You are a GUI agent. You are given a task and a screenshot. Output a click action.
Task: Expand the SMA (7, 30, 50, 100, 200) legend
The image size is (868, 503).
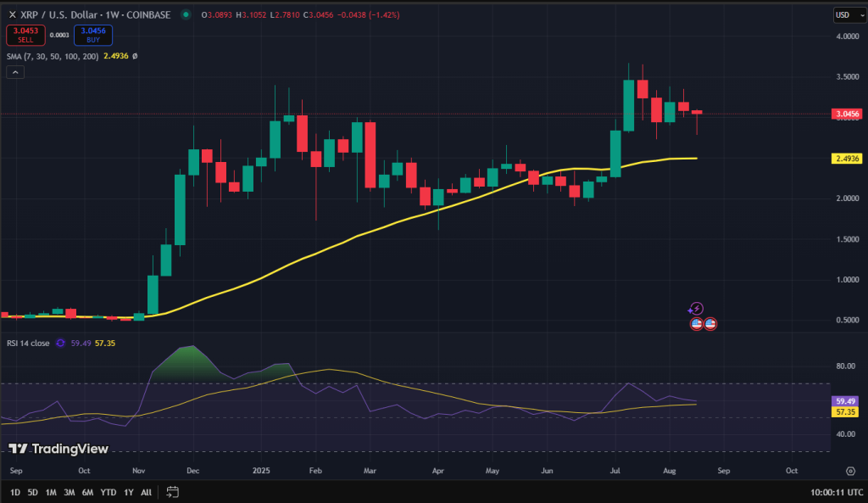point(51,55)
